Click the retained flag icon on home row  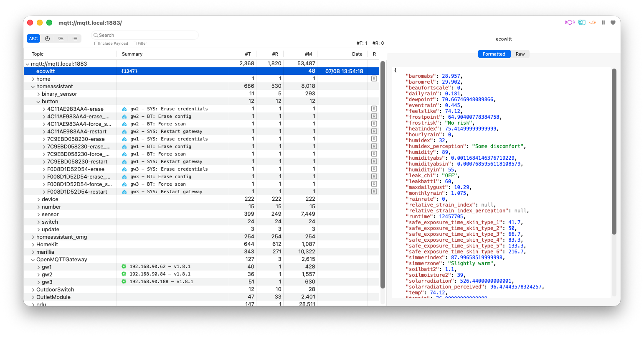(x=374, y=79)
